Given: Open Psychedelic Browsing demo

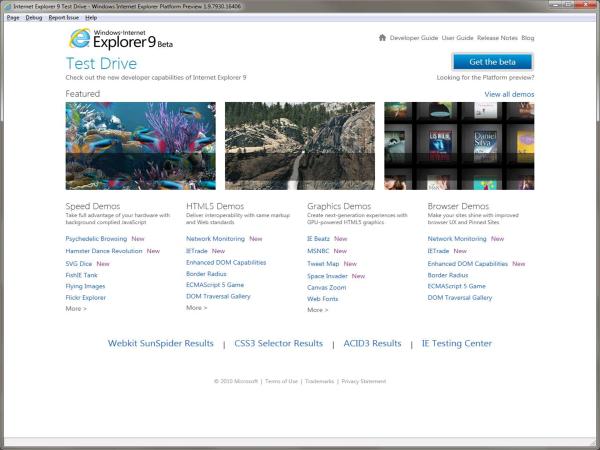Looking at the screenshot, I should click(x=96, y=239).
